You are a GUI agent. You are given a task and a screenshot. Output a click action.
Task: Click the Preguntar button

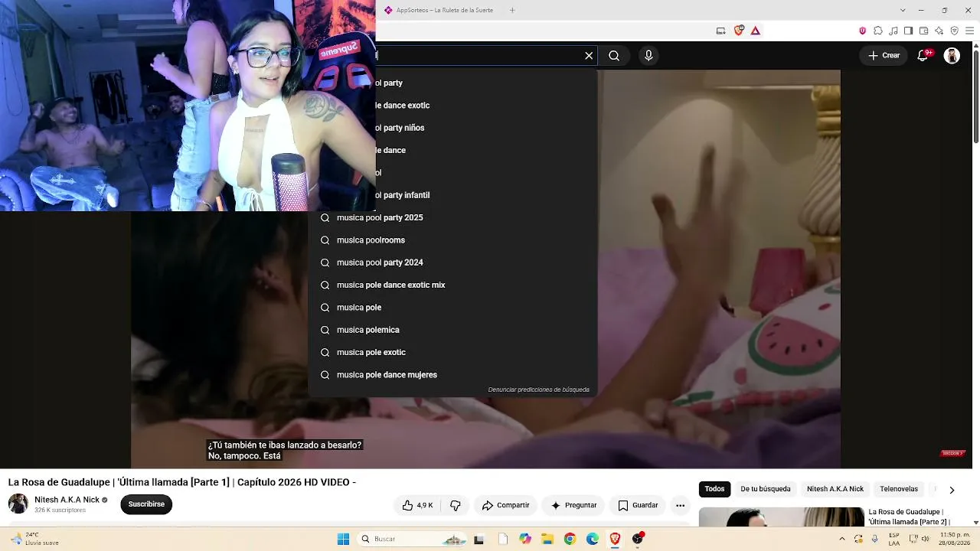(x=573, y=505)
